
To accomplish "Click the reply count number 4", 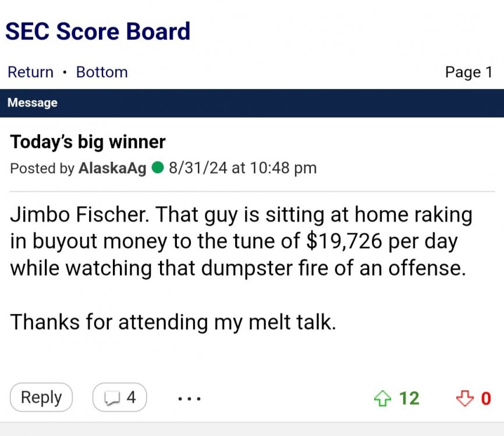I will tap(131, 398).
